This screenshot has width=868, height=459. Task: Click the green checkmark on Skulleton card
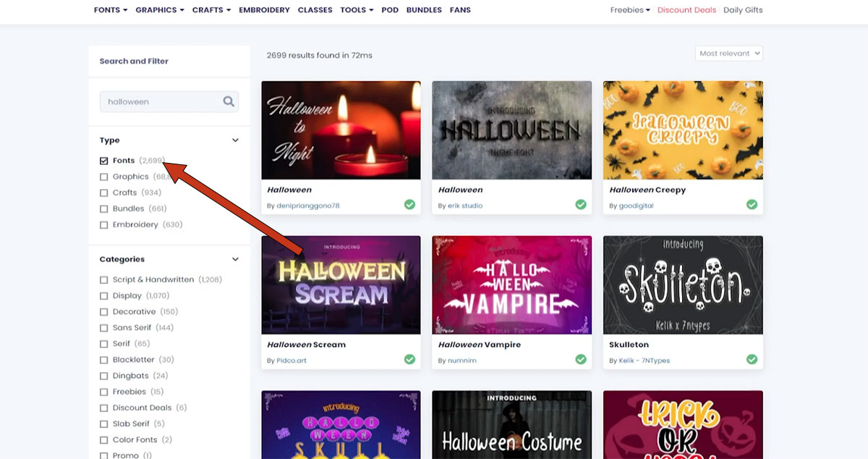752,360
